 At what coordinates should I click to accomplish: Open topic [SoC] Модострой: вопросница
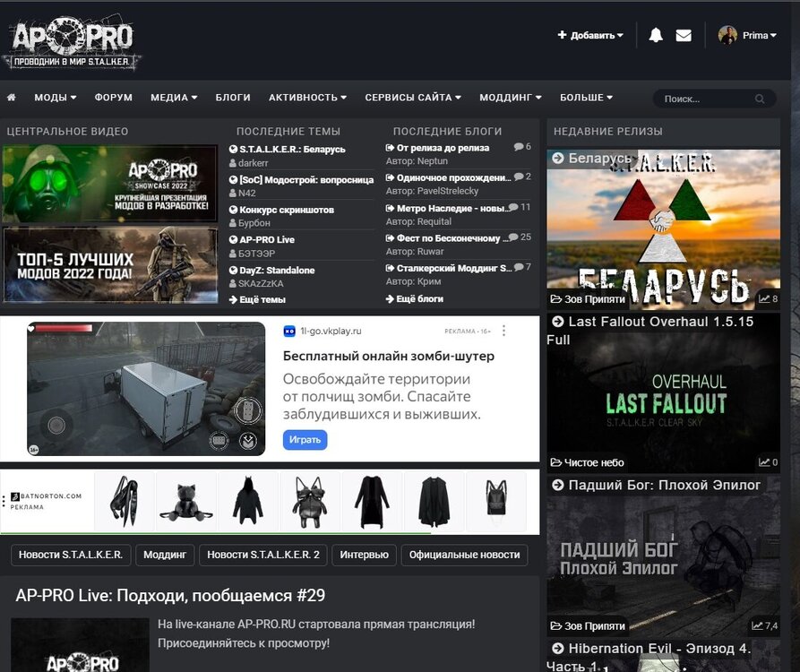click(306, 179)
